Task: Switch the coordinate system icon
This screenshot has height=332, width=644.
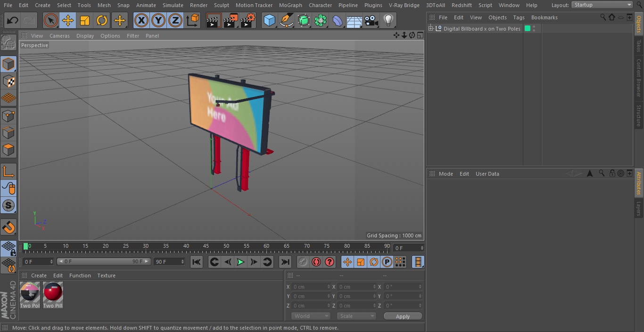Action: [x=193, y=20]
